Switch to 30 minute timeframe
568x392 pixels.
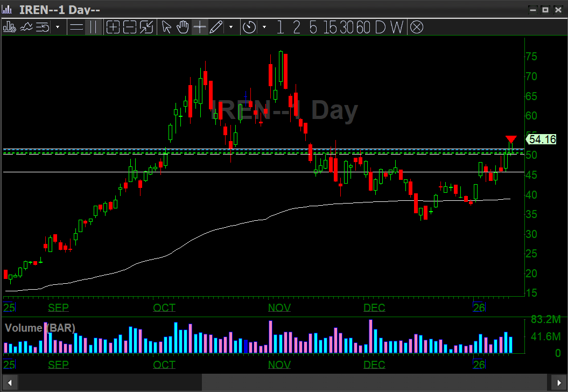pos(346,27)
